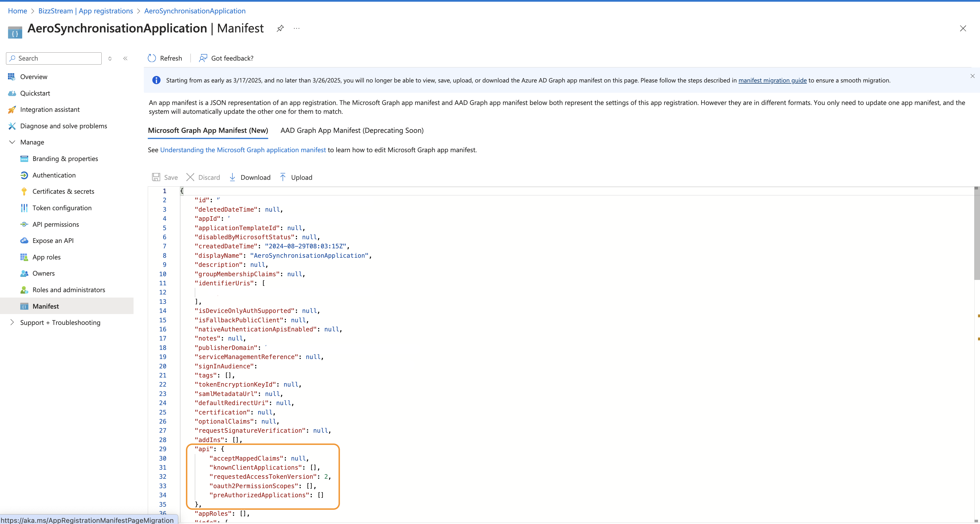Click the editor vertical scrollbar thumb
Image resolution: width=980 pixels, height=524 pixels.
pyautogui.click(x=977, y=235)
